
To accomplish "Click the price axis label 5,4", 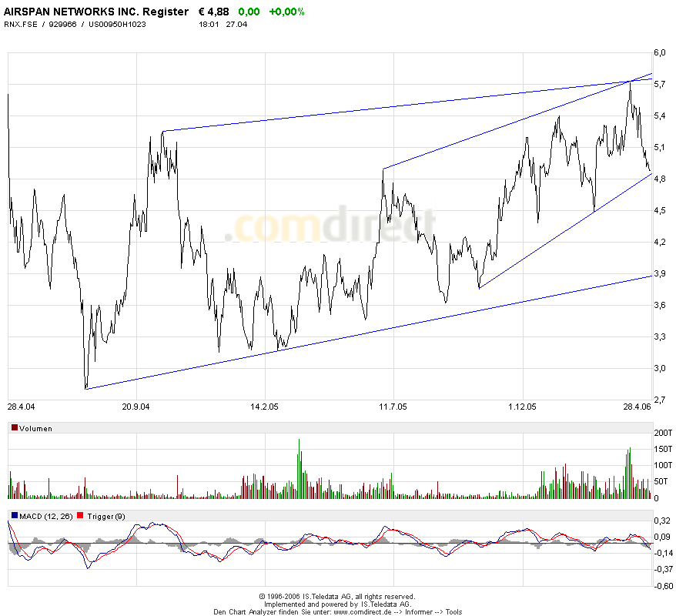I will pos(660,115).
